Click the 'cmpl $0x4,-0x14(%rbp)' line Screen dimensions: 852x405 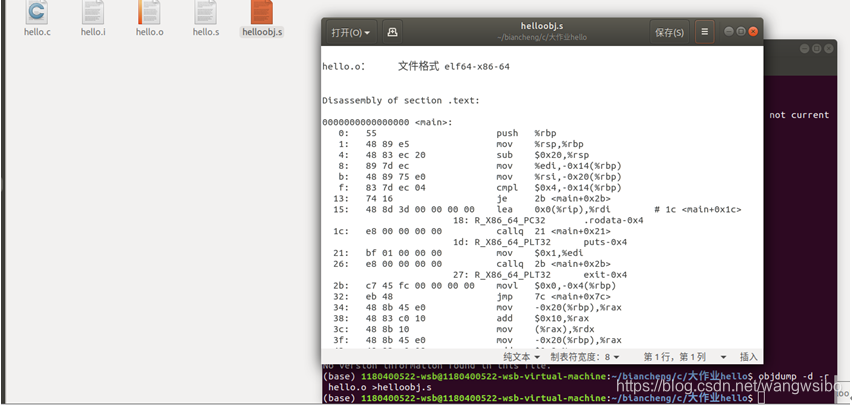coord(480,188)
